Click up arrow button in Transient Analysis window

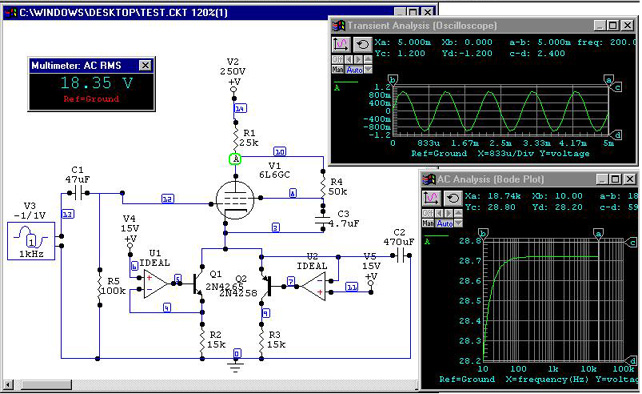coord(368,59)
